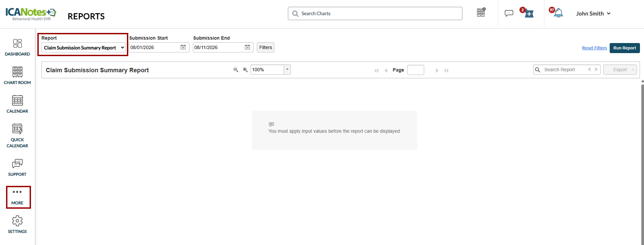Open the zoom percentage dropdown arrow
This screenshot has height=245, width=644.
coord(287,70)
